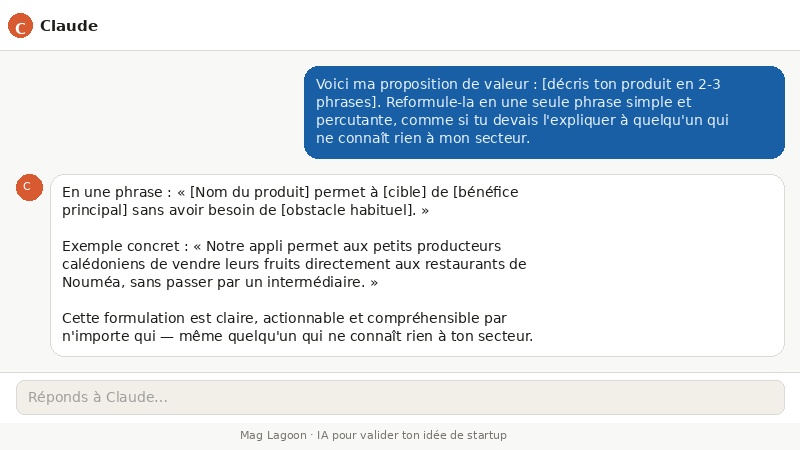Click the "Claude" title in the header
Viewport: 800px width, 450px height.
click(69, 26)
